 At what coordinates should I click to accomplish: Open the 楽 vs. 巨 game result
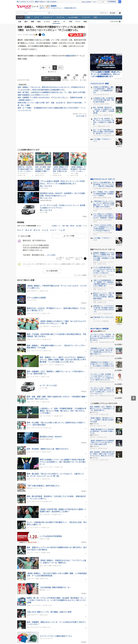coord(29,230)
